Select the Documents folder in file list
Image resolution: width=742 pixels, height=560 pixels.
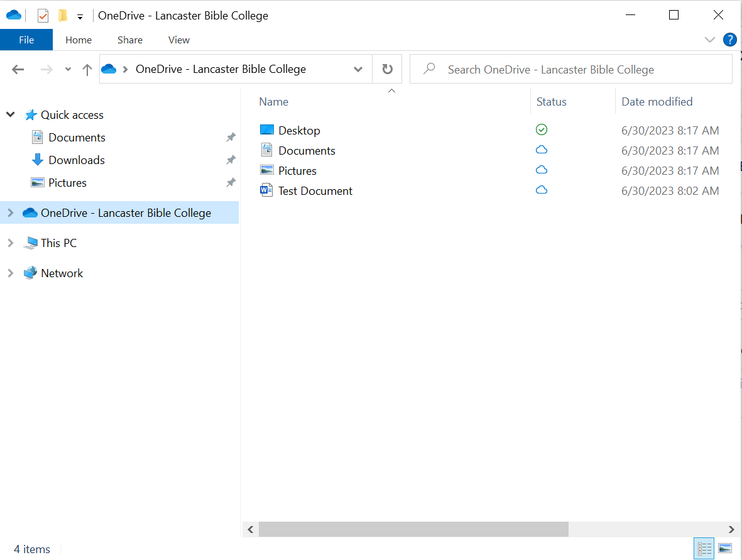point(307,151)
